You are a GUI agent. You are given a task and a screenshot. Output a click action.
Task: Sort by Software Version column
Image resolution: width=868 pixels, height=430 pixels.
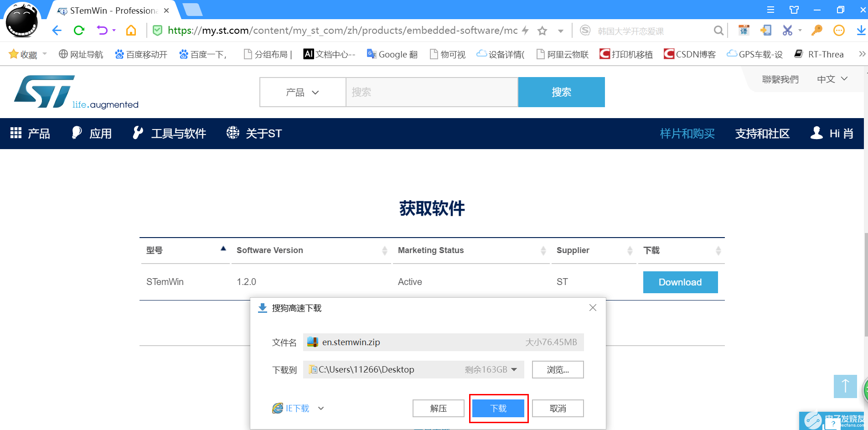coord(312,250)
